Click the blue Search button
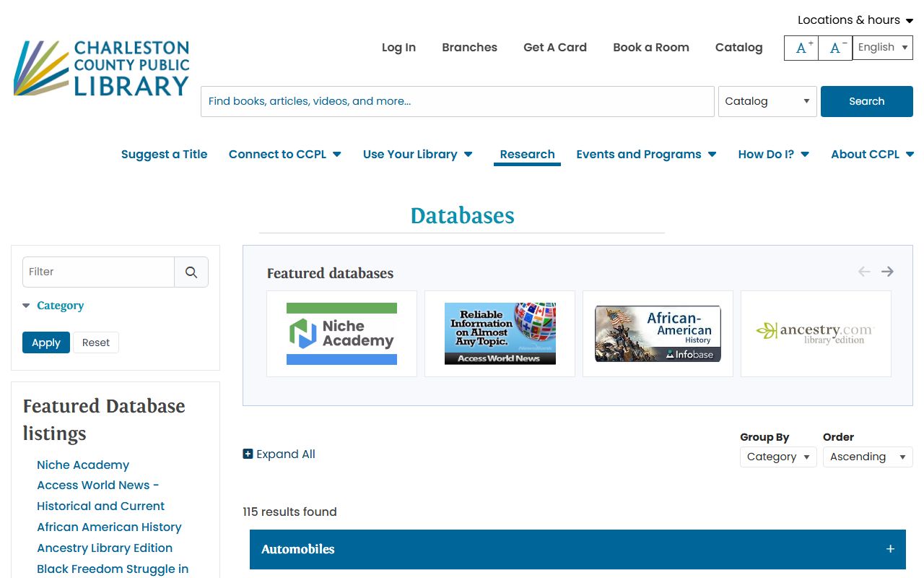This screenshot has height=578, width=924. pyautogui.click(x=867, y=101)
